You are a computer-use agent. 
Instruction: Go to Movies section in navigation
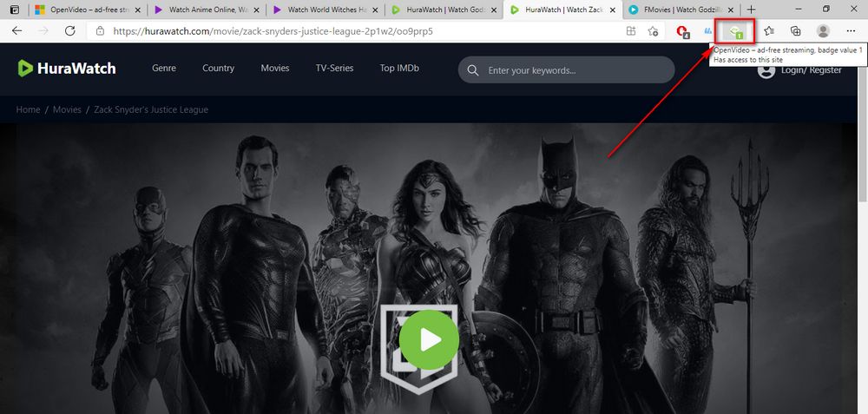pos(275,68)
